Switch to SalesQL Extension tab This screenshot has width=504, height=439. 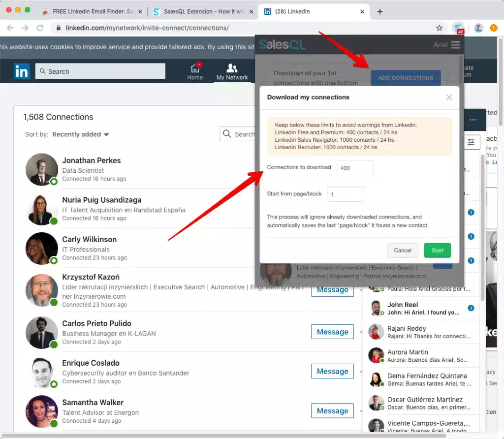(x=203, y=12)
